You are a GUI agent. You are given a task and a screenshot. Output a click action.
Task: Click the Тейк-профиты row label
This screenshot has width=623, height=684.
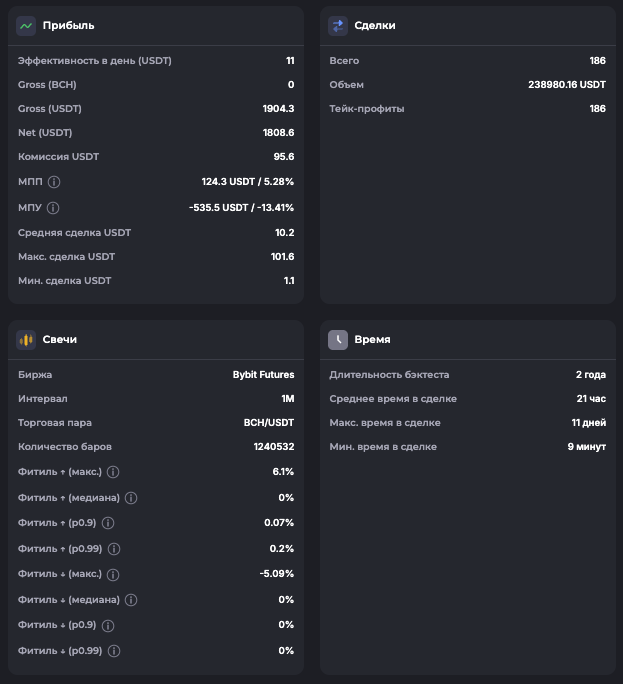[367, 109]
